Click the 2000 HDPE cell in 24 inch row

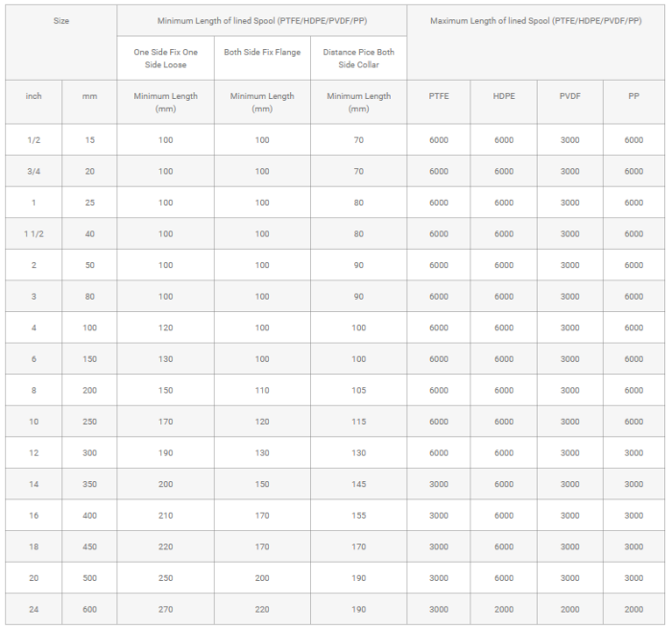point(504,610)
